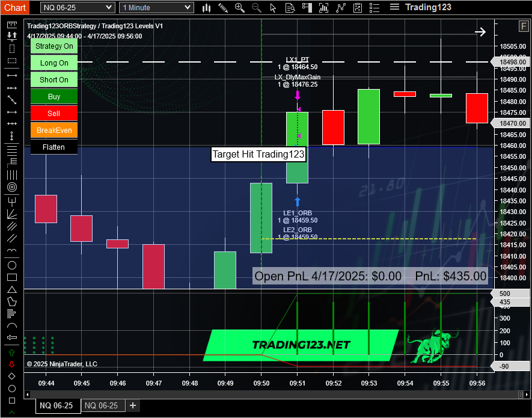Viewport: 532px width, 418px height.
Task: Select the Vertical Line tool
Action: (12, 136)
